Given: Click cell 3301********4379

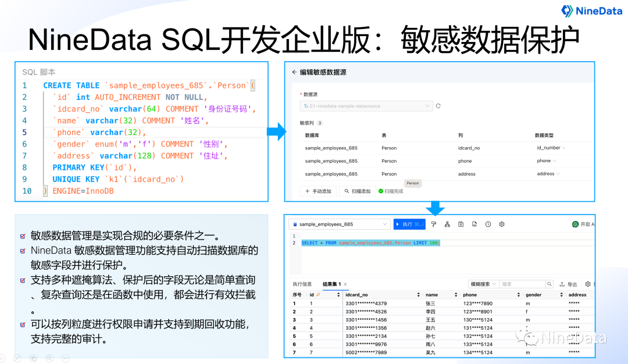Looking at the screenshot, I should pos(366,304).
